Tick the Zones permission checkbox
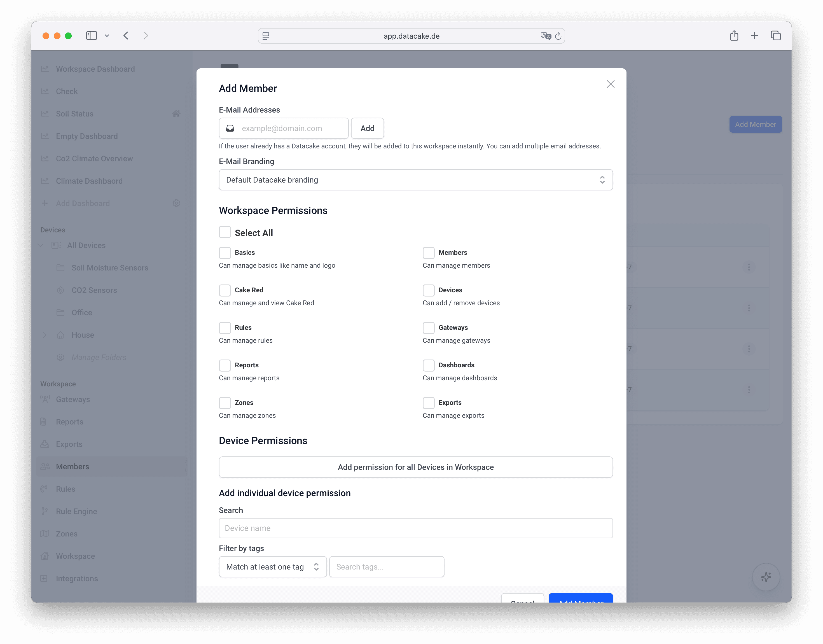Image resolution: width=823 pixels, height=644 pixels. [225, 403]
